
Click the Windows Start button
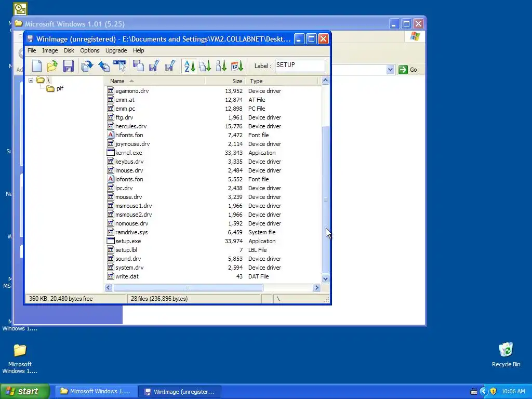click(25, 391)
